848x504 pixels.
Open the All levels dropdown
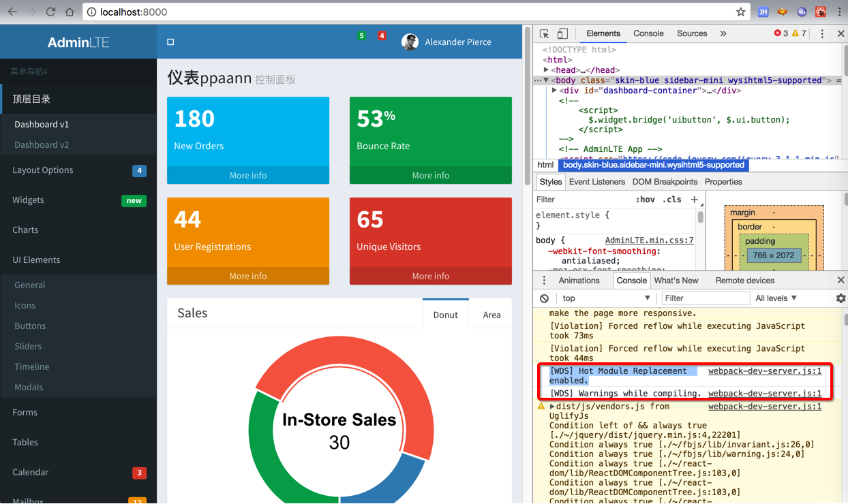776,298
